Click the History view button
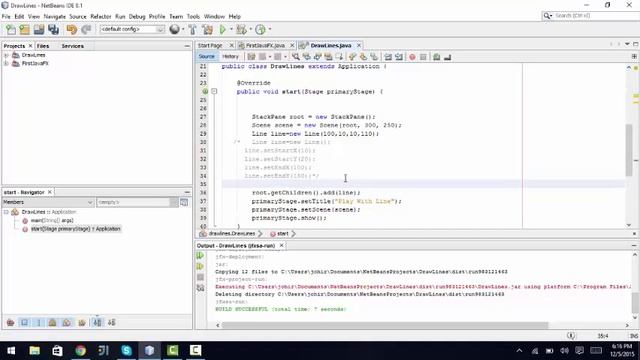 [230, 56]
